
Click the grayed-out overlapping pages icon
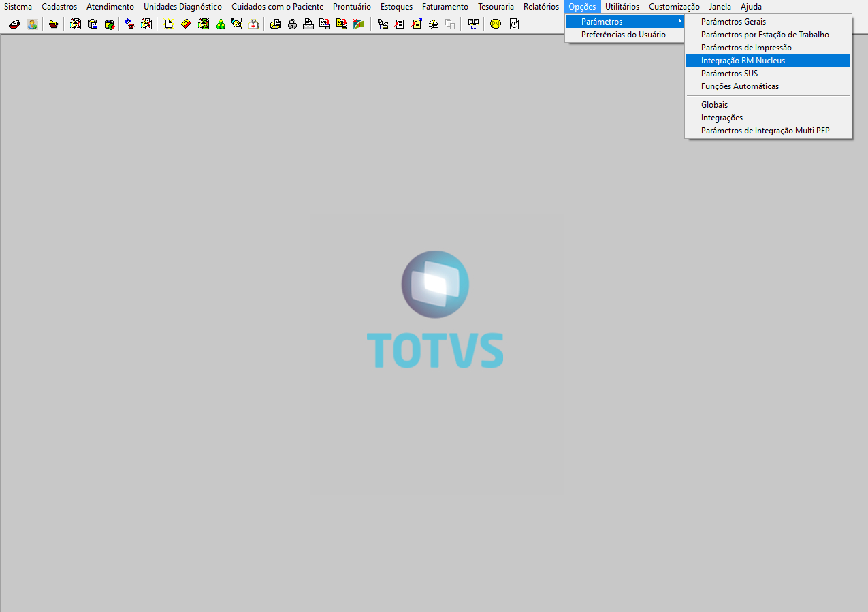pyautogui.click(x=450, y=24)
